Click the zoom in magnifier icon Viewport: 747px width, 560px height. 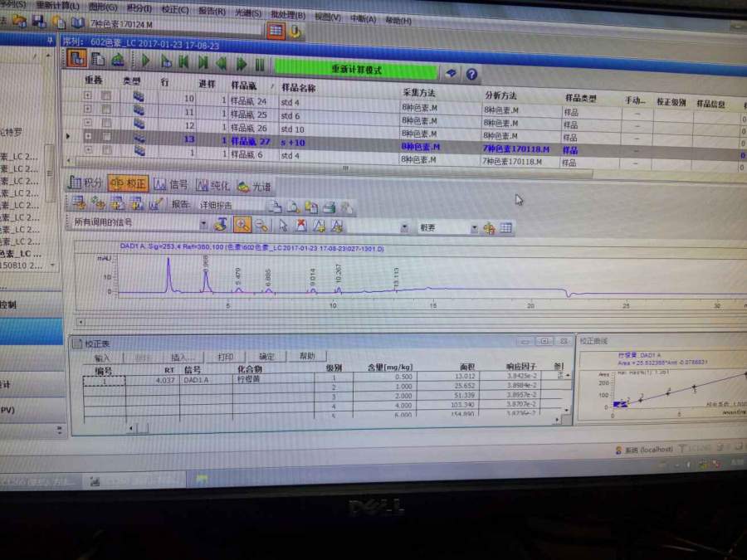242,224
